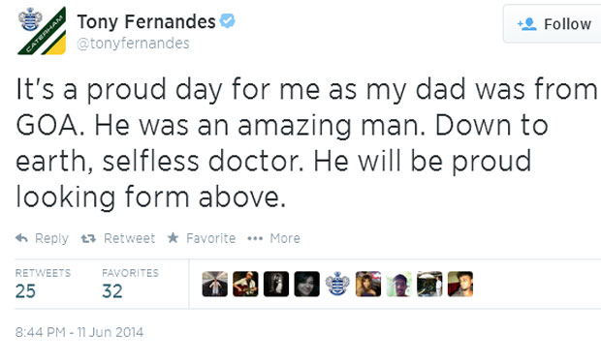Click the blue verified badge icon
This screenshot has width=601, height=364.
(x=227, y=20)
